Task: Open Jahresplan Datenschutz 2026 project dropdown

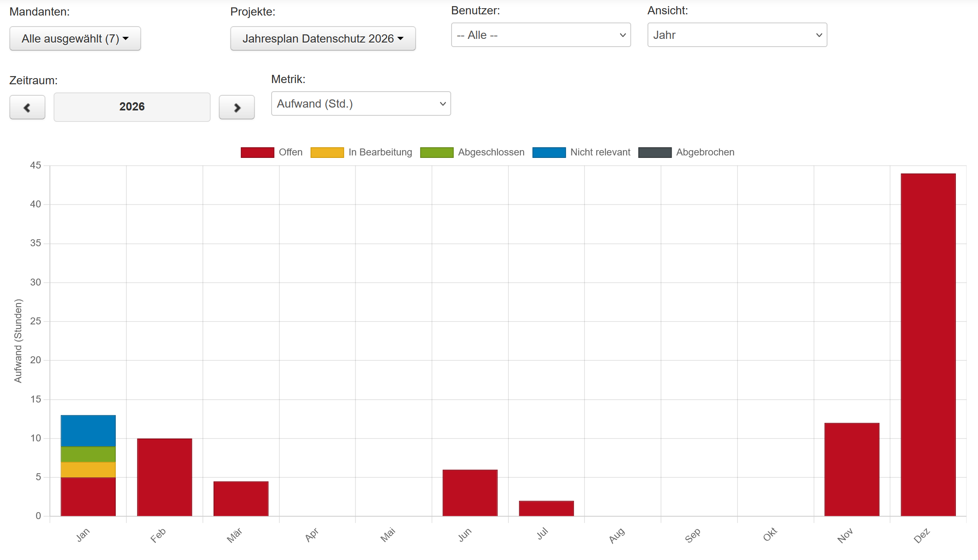Action: (323, 38)
